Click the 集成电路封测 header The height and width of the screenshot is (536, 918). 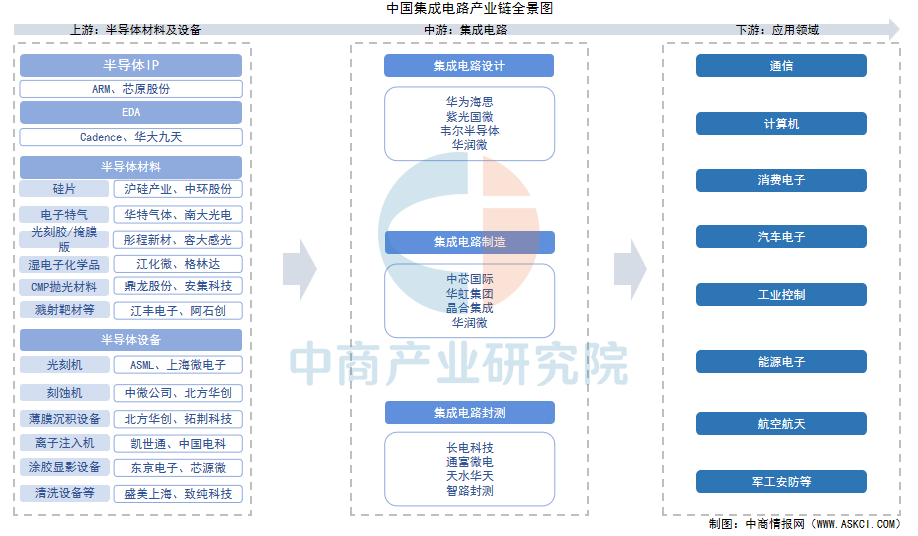pyautogui.click(x=470, y=413)
